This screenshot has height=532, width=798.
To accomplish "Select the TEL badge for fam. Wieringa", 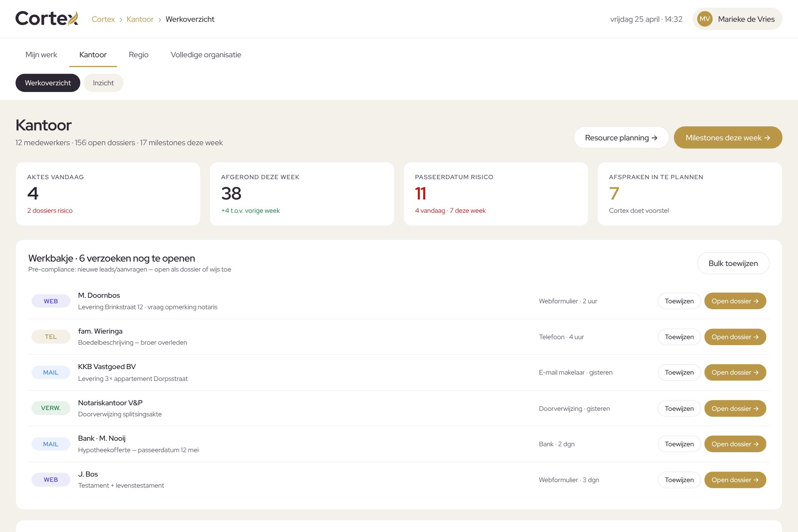I will click(51, 337).
